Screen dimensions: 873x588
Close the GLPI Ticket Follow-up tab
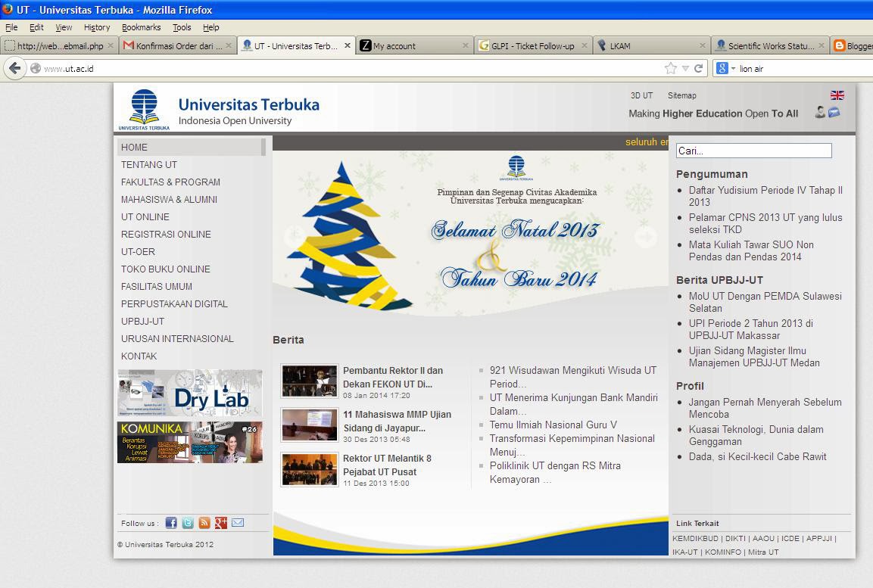[x=584, y=45]
